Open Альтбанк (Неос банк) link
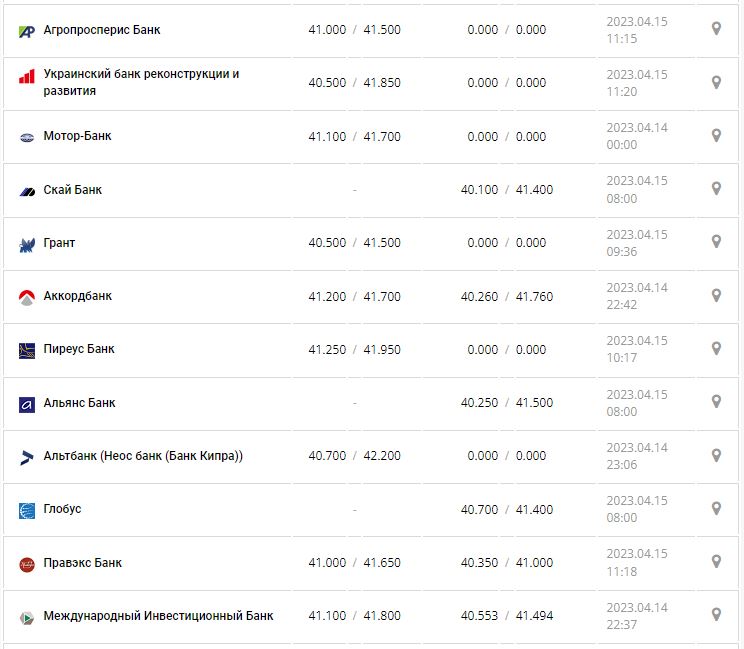 [143, 456]
